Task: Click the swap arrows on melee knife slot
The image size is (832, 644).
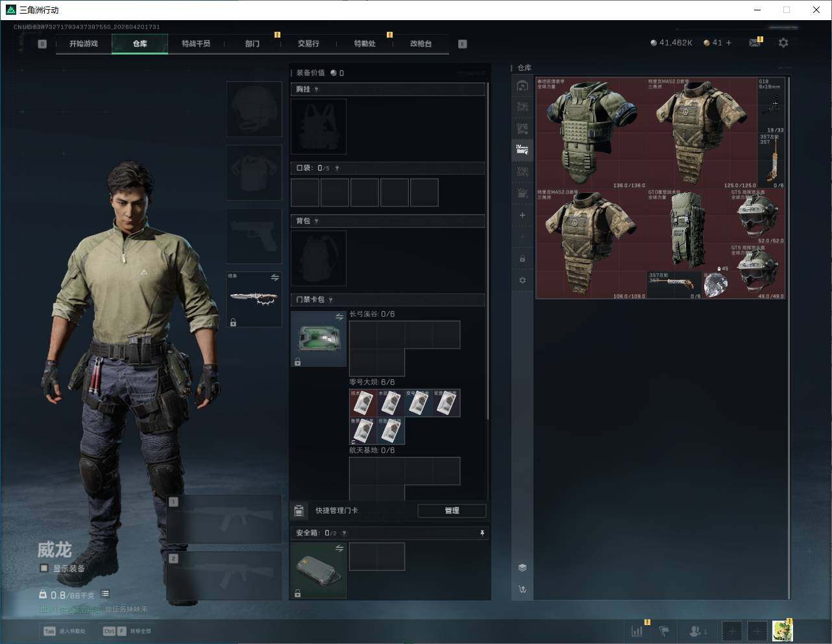Action: 275,278
